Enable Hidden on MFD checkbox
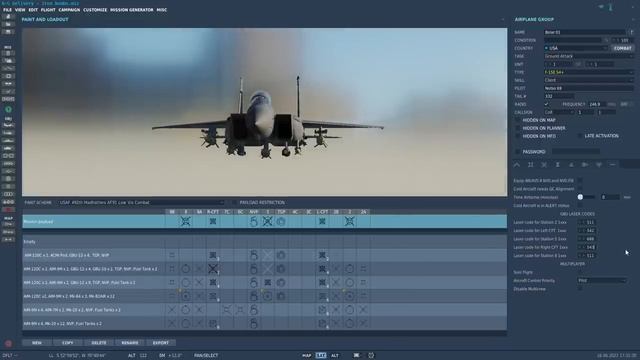 tap(517, 136)
